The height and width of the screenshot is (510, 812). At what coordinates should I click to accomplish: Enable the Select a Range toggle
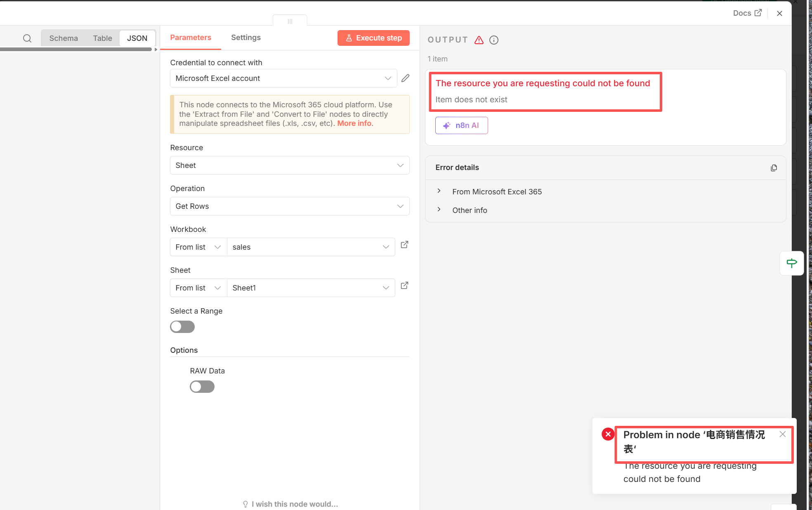182,327
